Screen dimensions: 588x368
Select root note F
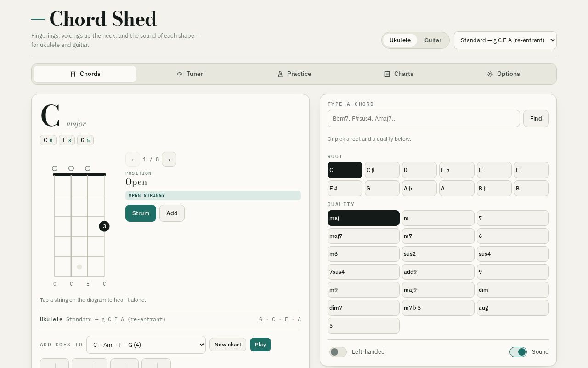[x=531, y=170]
